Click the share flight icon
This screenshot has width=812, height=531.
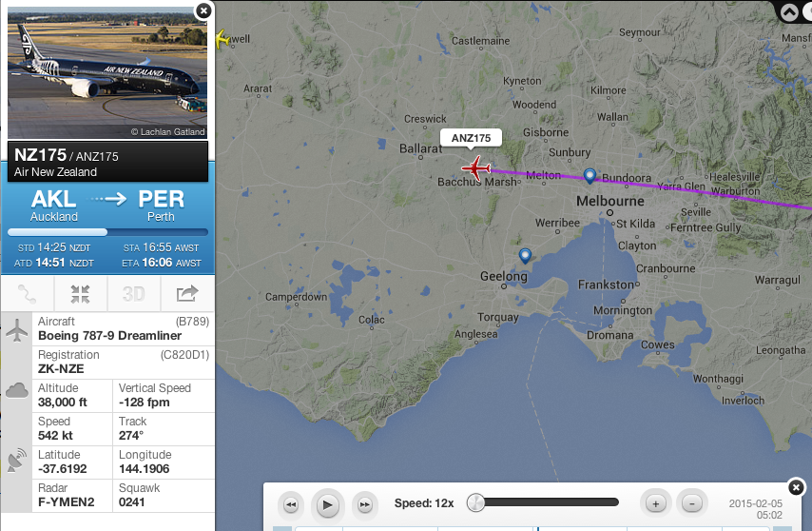(187, 294)
